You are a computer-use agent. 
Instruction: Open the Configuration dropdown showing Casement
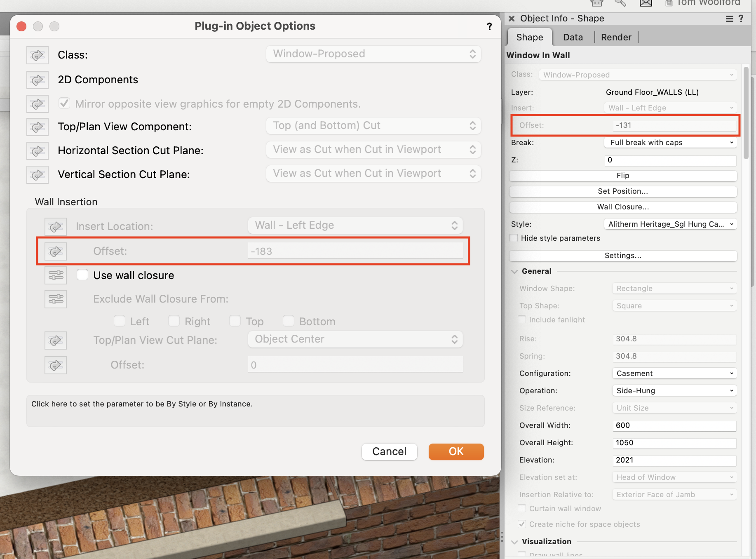tap(674, 373)
